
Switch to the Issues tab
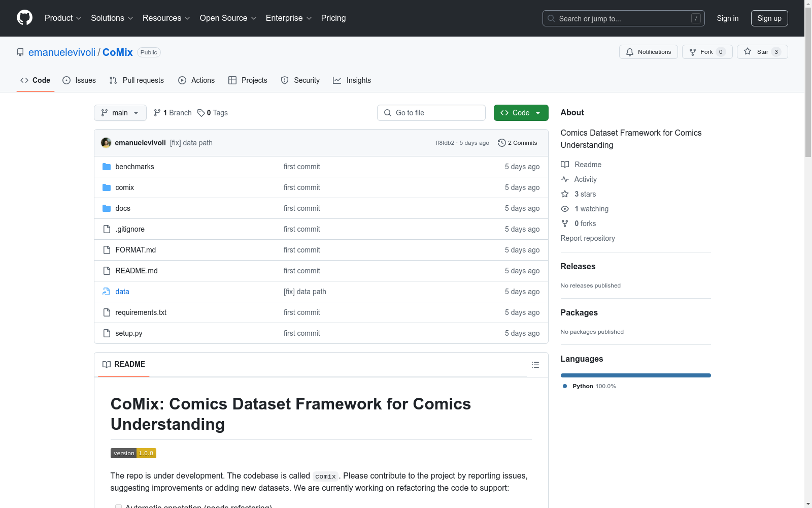tap(79, 80)
